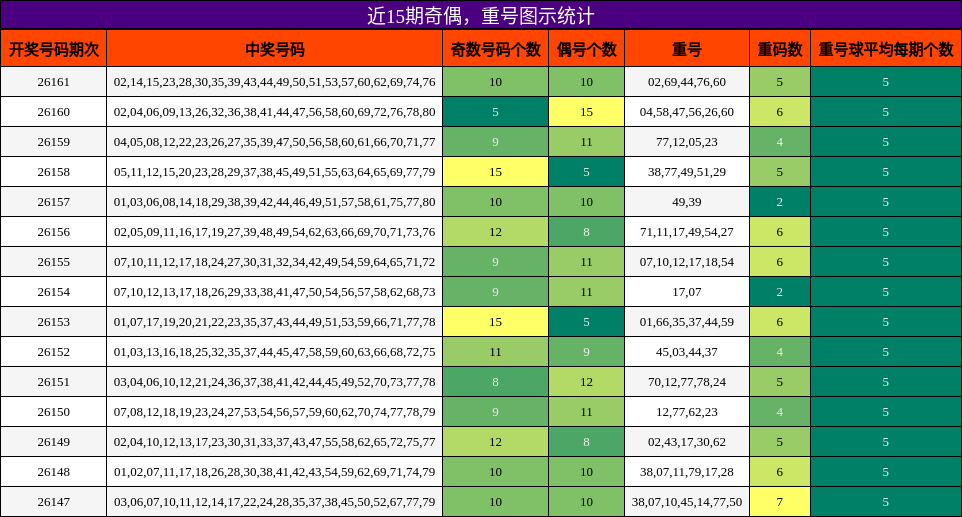
Task: Select winning numbers row starting 07,08,12,18
Action: tap(274, 412)
